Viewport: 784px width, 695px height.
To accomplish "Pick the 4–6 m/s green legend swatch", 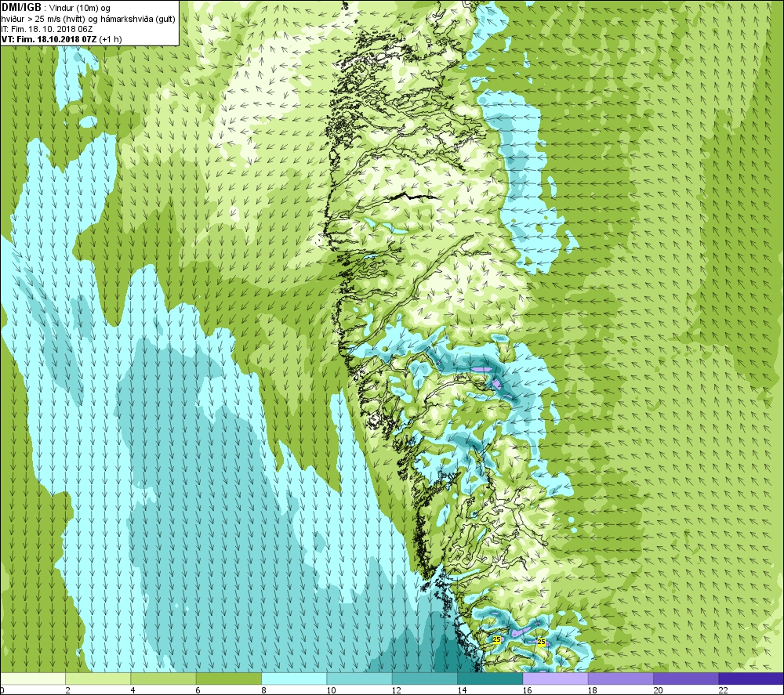I will pos(164,679).
